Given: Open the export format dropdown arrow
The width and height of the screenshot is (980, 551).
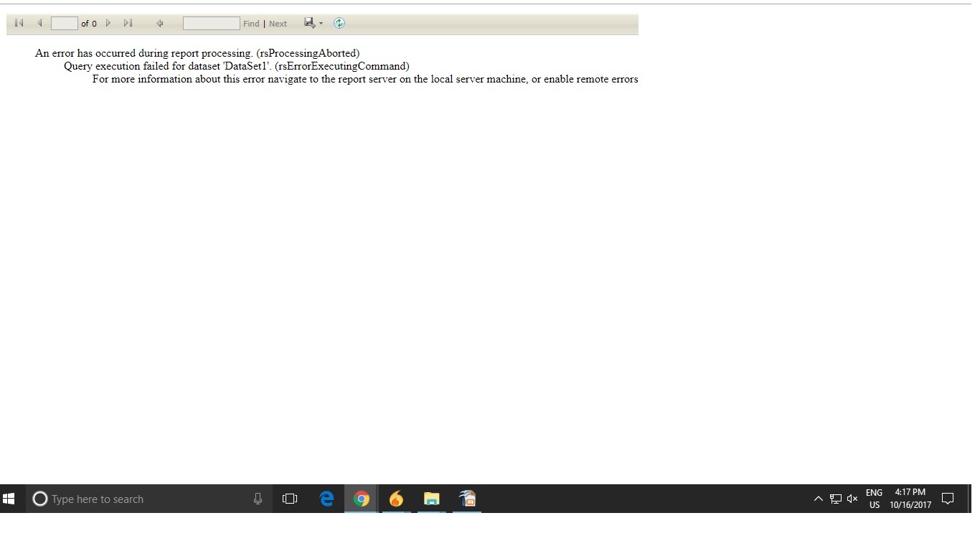Looking at the screenshot, I should tap(321, 23).
